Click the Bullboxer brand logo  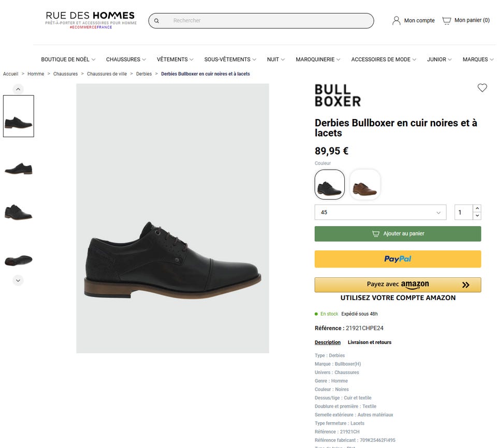(338, 96)
